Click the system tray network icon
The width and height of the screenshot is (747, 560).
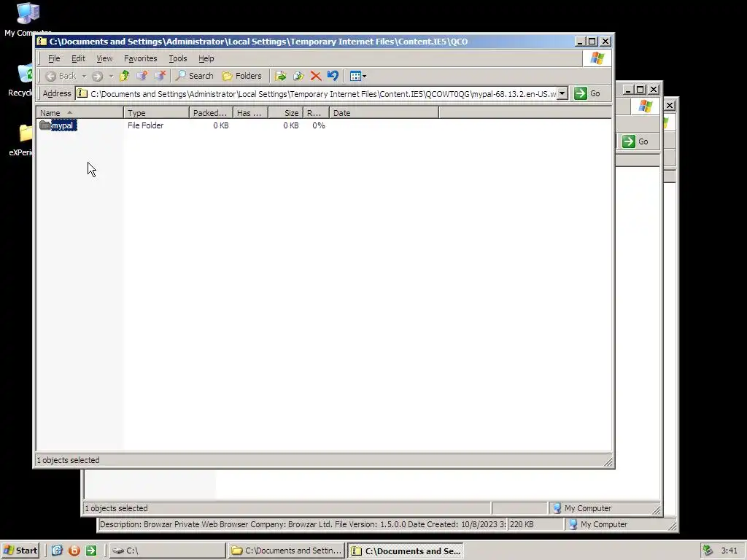(708, 551)
